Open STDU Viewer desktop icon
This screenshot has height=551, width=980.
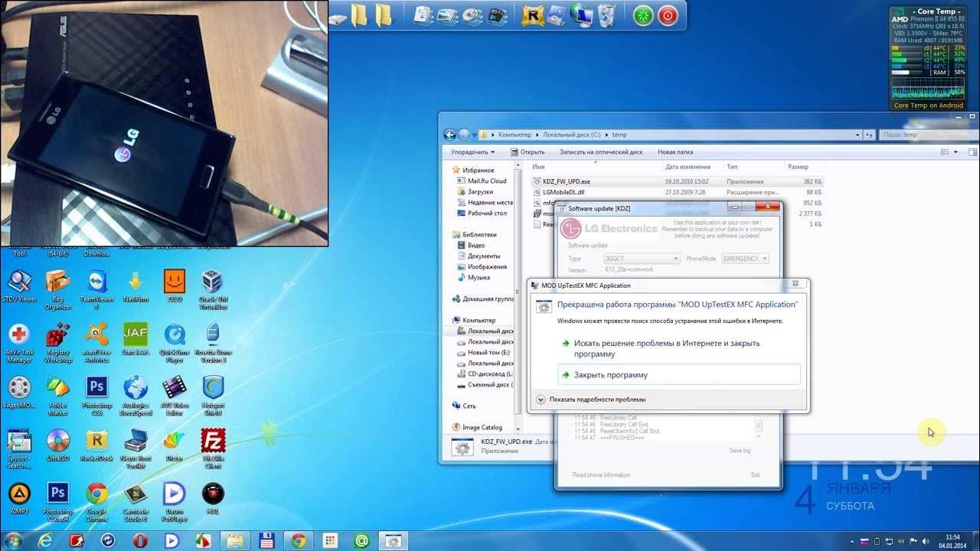tap(19, 286)
